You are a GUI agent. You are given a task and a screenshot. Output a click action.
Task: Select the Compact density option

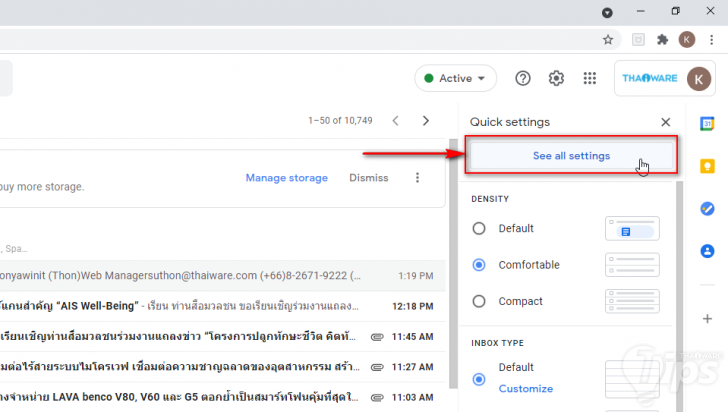click(x=479, y=301)
